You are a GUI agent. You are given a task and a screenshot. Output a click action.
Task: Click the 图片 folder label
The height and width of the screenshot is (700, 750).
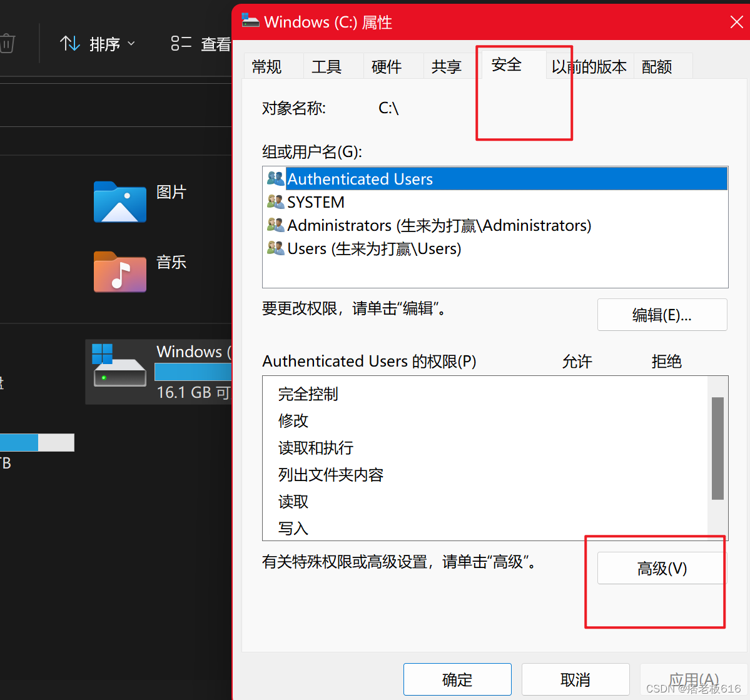click(171, 192)
